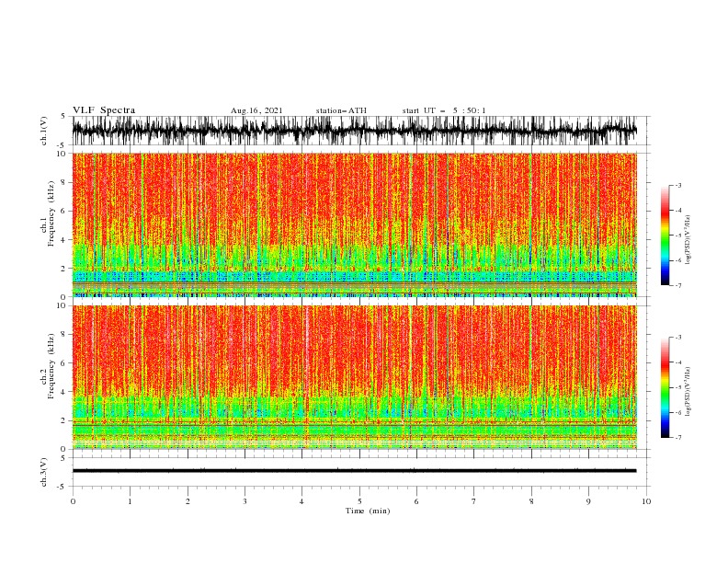
Task: Click the "-3" tick on ch.2 colorbar
Action: coord(678,338)
